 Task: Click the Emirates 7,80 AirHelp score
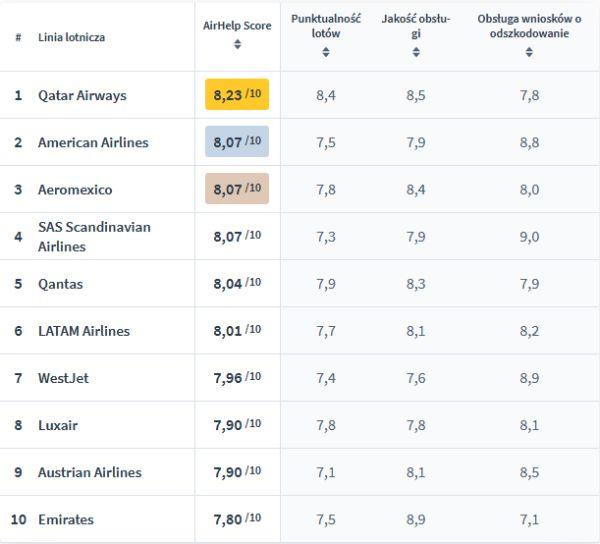(x=237, y=518)
